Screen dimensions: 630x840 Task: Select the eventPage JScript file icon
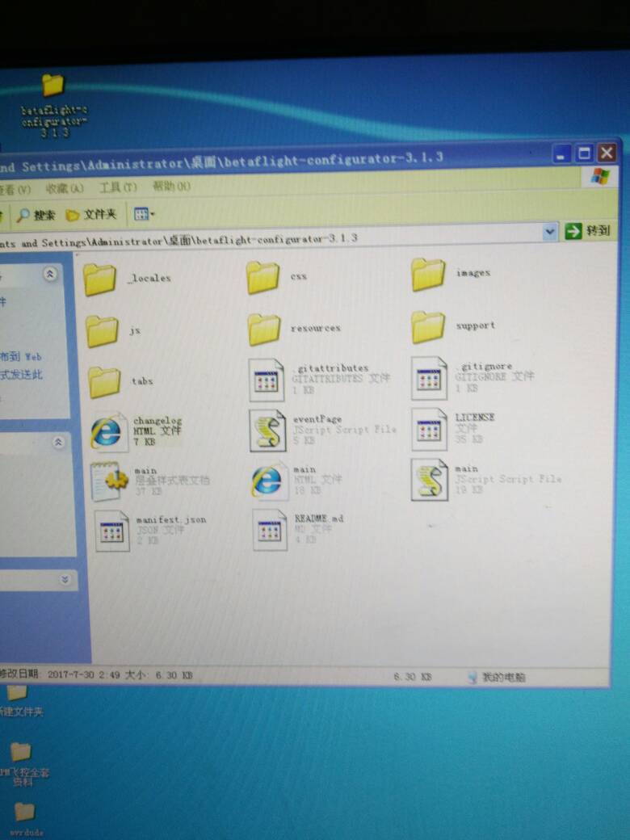(x=267, y=430)
